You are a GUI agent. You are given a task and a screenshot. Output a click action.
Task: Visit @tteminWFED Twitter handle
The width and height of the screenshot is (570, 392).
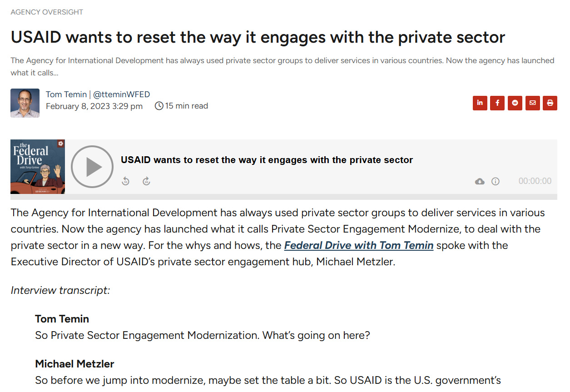(x=121, y=94)
